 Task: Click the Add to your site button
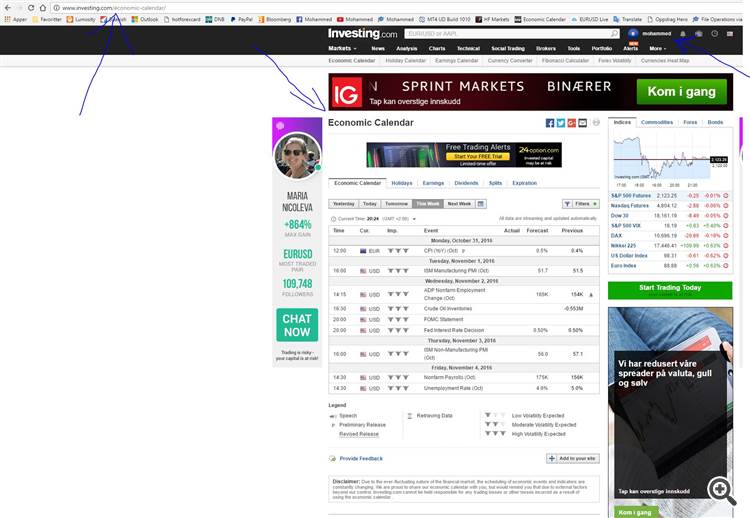pyautogui.click(x=573, y=459)
